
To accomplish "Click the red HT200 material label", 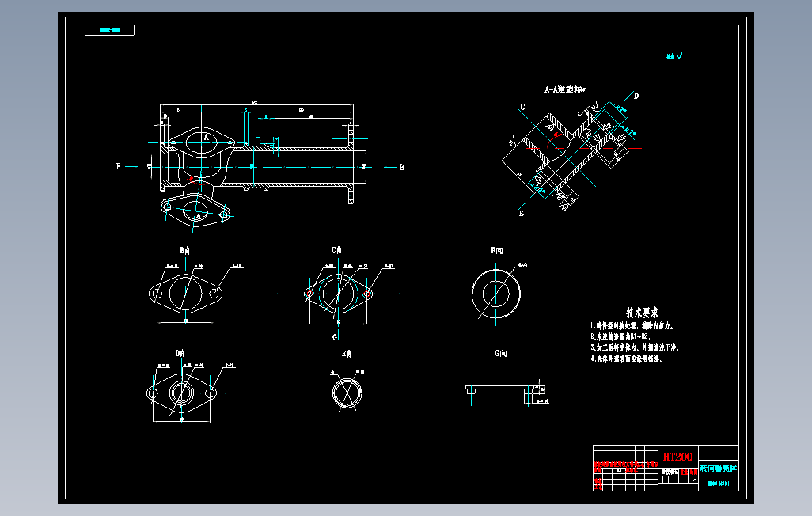I will pyautogui.click(x=677, y=457).
